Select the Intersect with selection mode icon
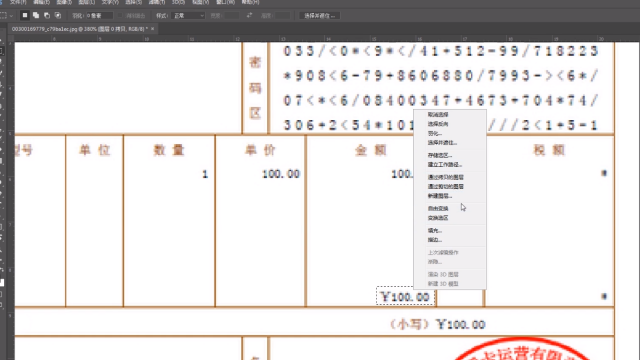640x360 pixels. pyautogui.click(x=58, y=16)
